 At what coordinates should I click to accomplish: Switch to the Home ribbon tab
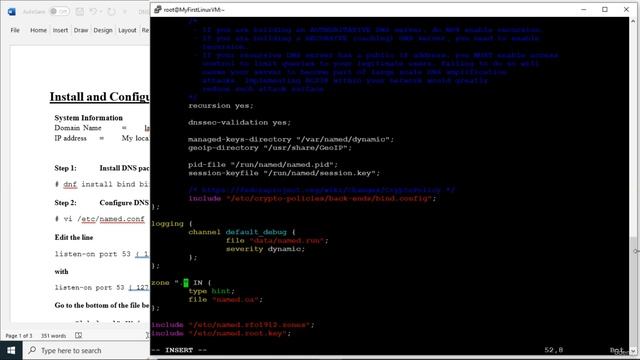(x=38, y=30)
